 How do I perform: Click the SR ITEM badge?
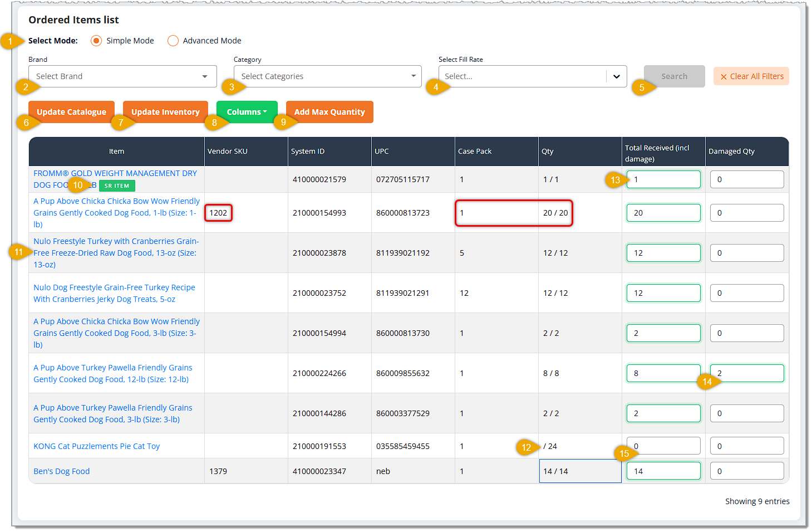click(x=117, y=186)
